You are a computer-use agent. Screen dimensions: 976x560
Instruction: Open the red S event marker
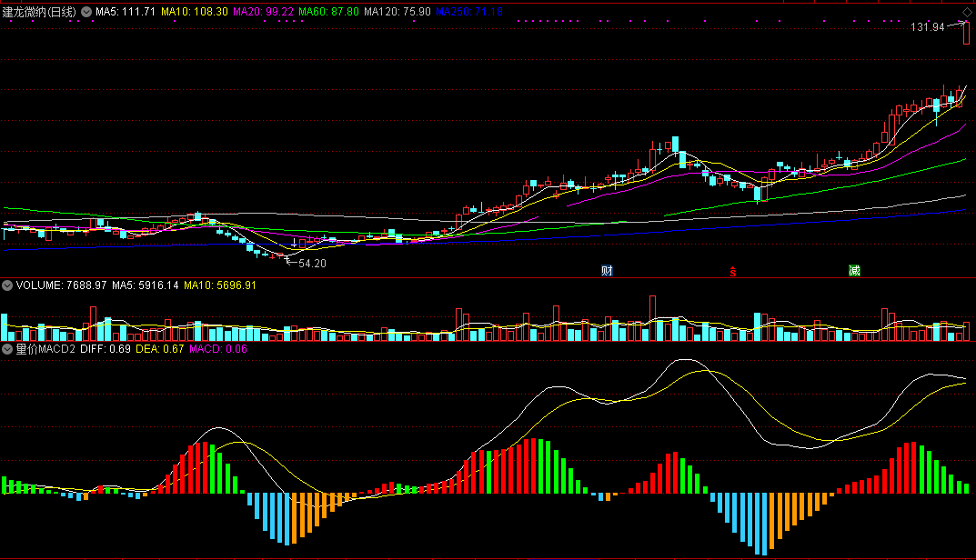[732, 271]
